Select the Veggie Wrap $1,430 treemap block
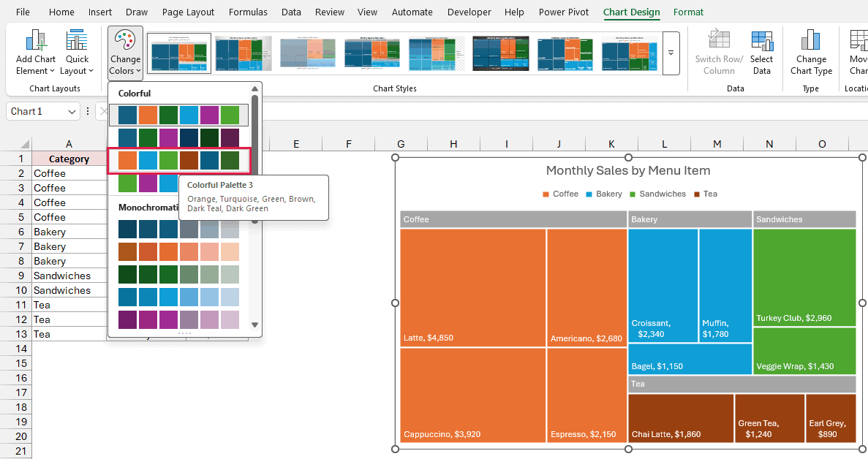Image resolution: width=868 pixels, height=459 pixels. coord(804,351)
